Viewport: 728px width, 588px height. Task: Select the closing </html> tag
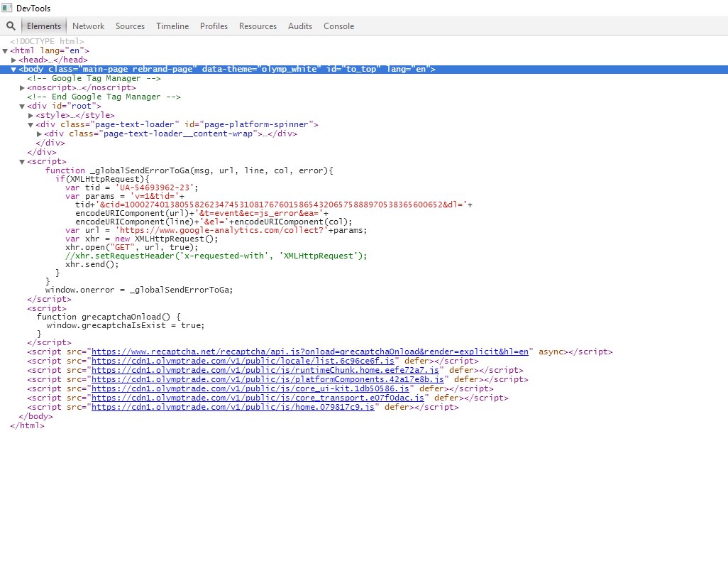[28, 425]
